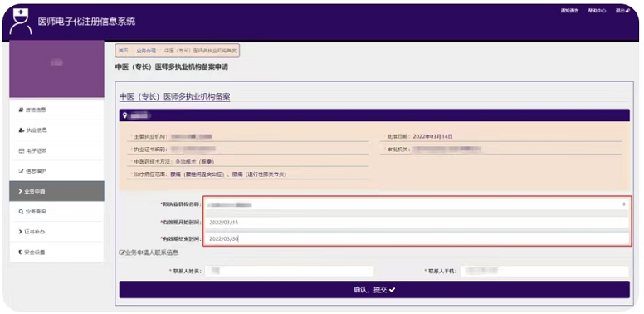
Task: Click 信息维护 edit icon in sidebar
Action: [21, 171]
